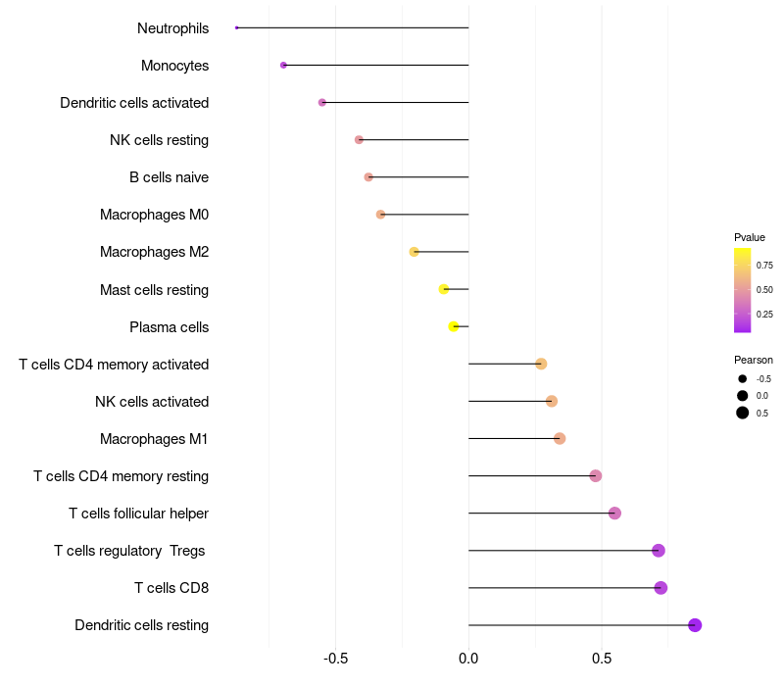Image resolution: width=784 pixels, height=686 pixels.
Task: Click the Macrophages M2 axis label
Action: click(x=154, y=252)
